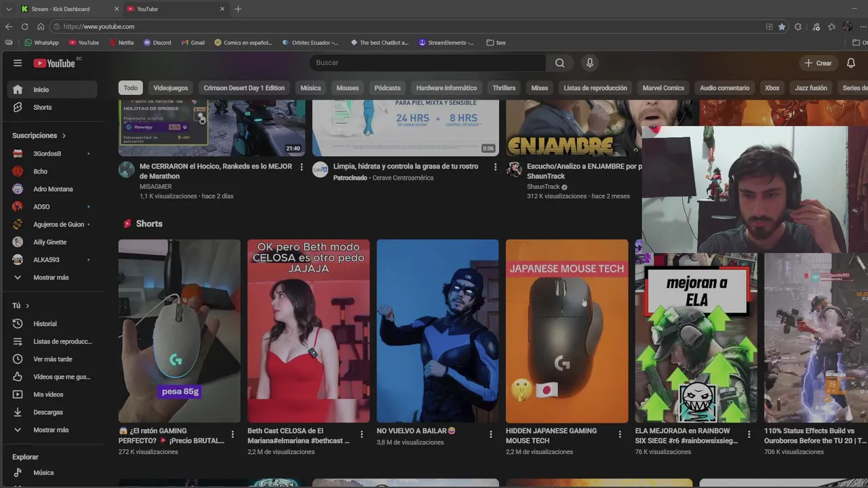
Task: Select Marvel Comics filter chip
Action: [663, 88]
